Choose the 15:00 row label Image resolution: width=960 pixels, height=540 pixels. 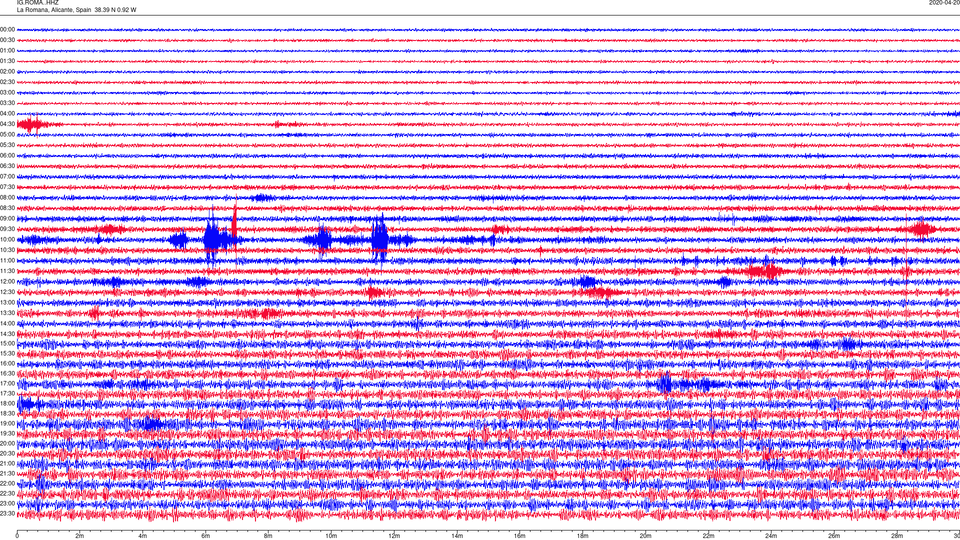point(7,343)
